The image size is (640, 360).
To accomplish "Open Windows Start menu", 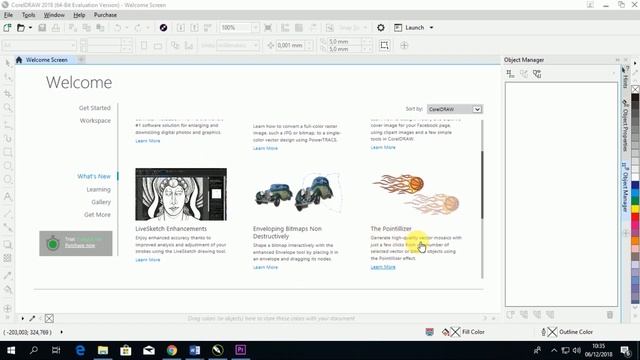I will click(11, 350).
